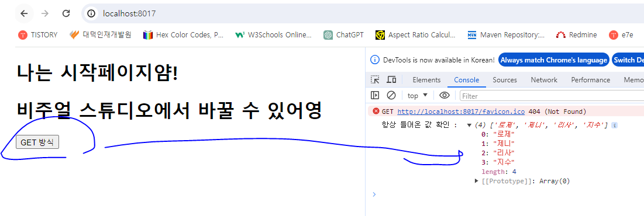Open the 대덕인재개발원 bookmark
The height and width of the screenshot is (216, 644).
point(100,35)
